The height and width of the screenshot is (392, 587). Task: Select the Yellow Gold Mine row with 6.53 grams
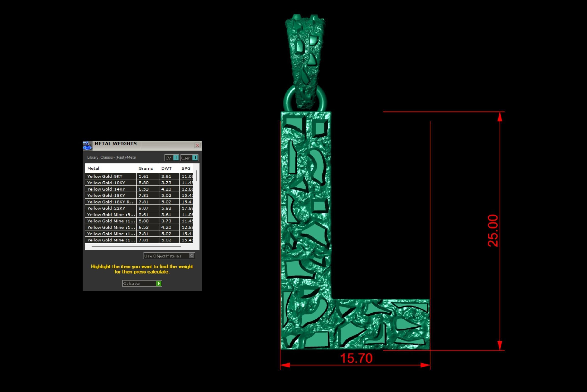139,227
